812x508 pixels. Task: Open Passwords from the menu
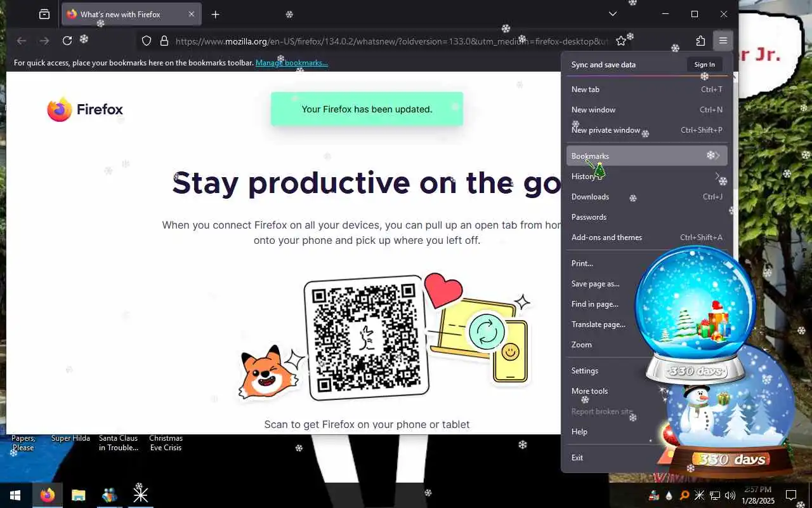click(646, 217)
